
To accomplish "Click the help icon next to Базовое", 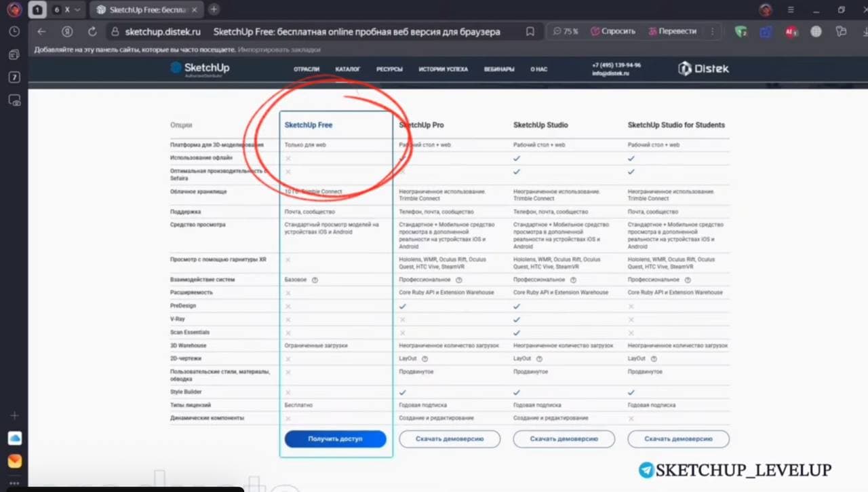I will [x=315, y=280].
